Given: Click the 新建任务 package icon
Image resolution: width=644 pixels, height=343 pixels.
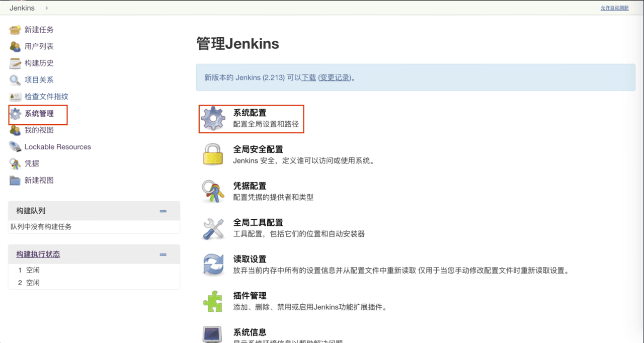Looking at the screenshot, I should pos(15,30).
